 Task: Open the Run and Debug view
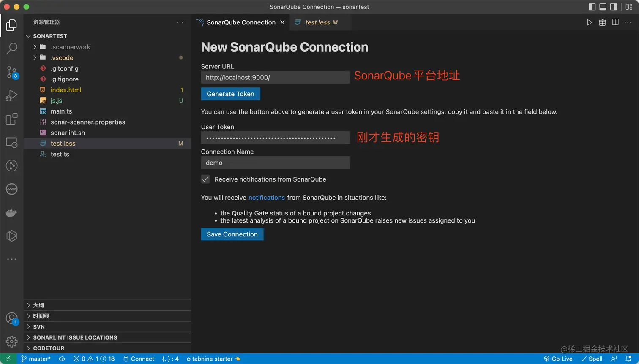[11, 95]
